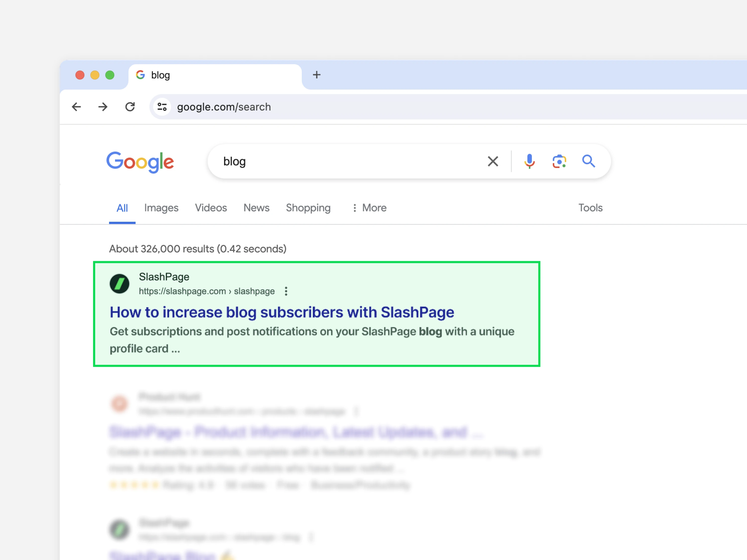747x560 pixels.
Task: Click the 'About 326,000 results' text
Action: click(x=197, y=249)
